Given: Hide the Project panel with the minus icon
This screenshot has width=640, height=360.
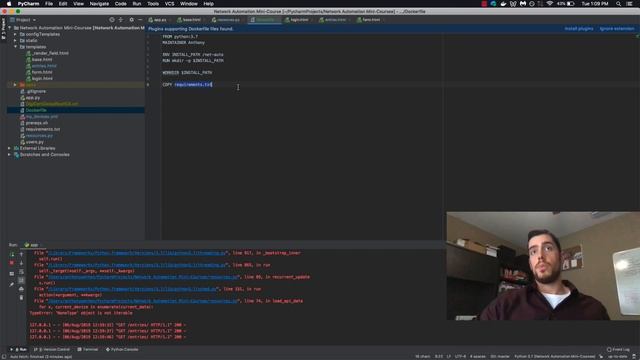Looking at the screenshot, I should click(140, 20).
